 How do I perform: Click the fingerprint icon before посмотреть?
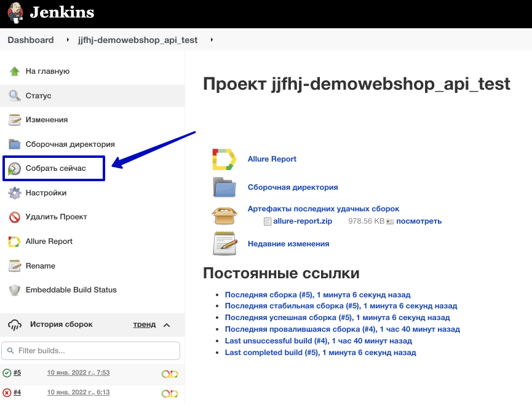click(x=390, y=222)
